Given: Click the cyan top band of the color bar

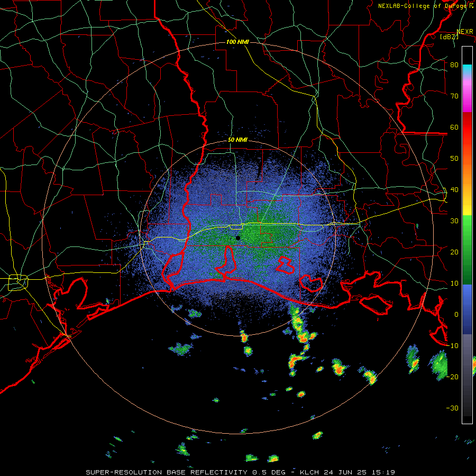Looking at the screenshot, I should click(467, 69).
